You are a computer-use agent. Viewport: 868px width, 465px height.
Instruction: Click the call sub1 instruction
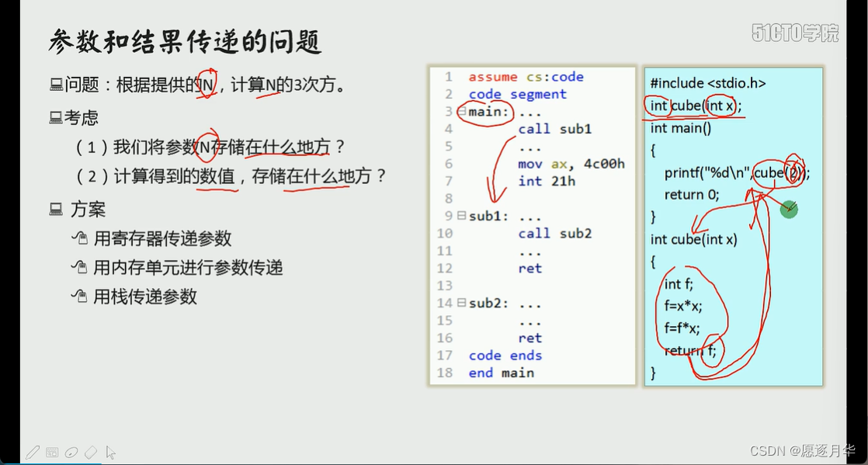pyautogui.click(x=554, y=129)
